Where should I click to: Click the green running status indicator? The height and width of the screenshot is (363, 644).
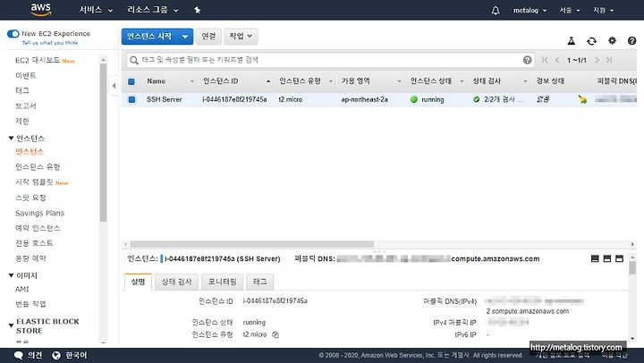(414, 99)
